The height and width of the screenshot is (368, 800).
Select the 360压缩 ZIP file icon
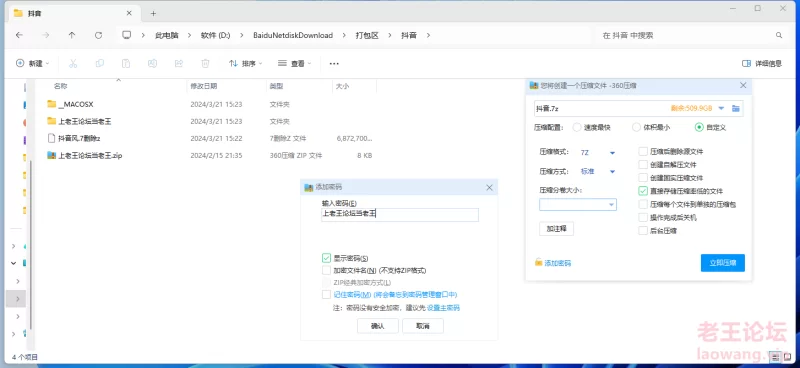(x=51, y=155)
